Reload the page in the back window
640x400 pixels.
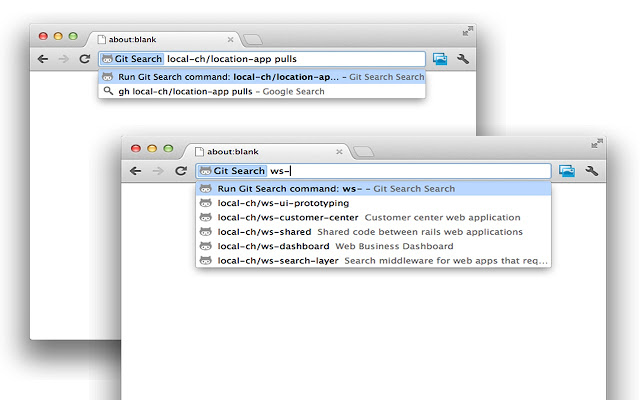(x=84, y=59)
